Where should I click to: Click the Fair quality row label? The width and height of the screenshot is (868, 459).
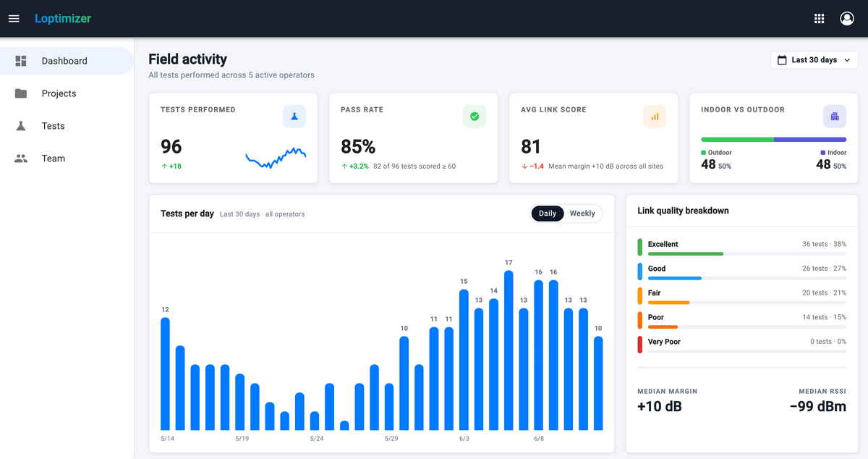pos(655,293)
